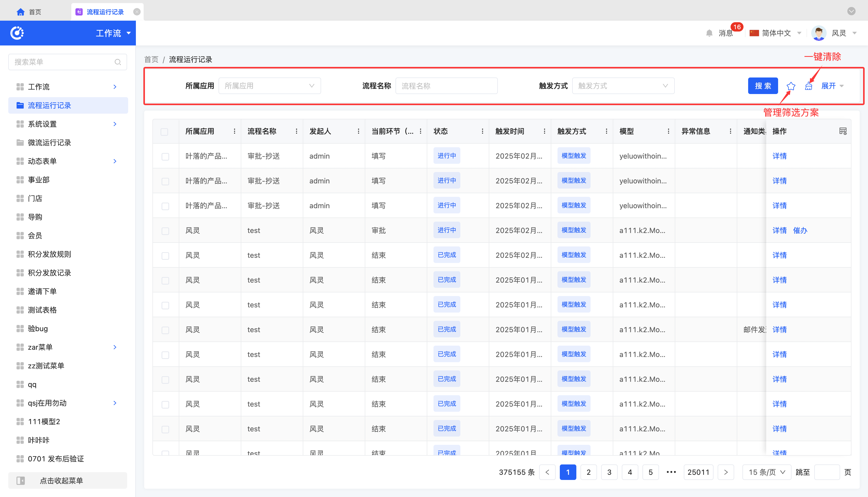This screenshot has height=497, width=868.
Task: Click the 搜索 button
Action: click(763, 86)
